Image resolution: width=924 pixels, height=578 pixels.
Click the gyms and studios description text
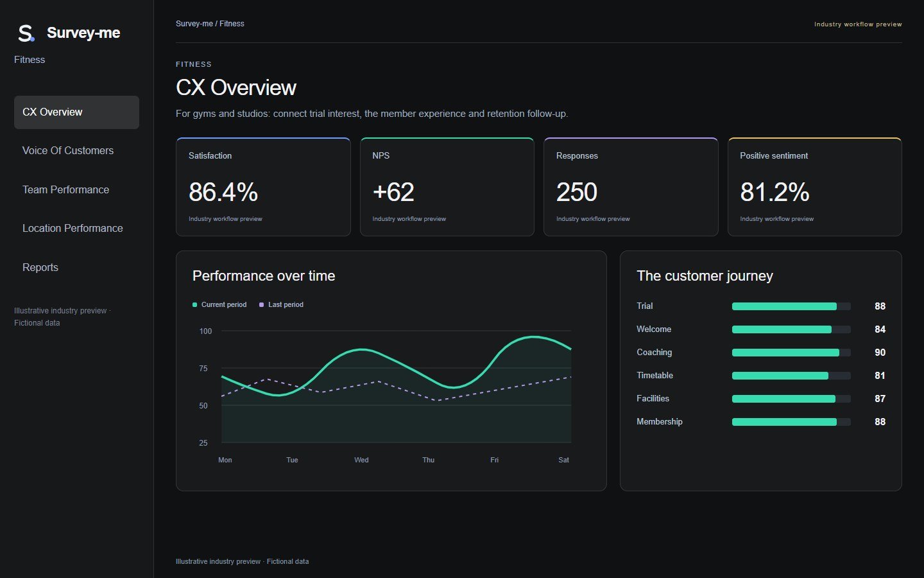[x=372, y=114]
